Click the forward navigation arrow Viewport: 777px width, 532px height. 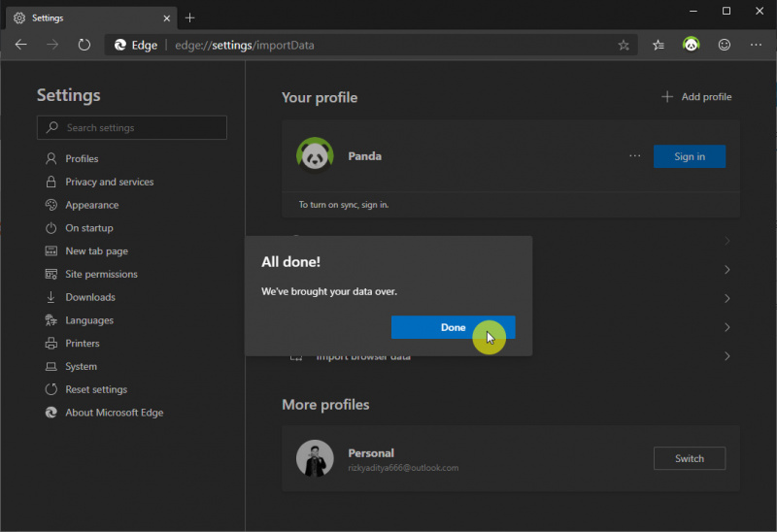(x=52, y=45)
